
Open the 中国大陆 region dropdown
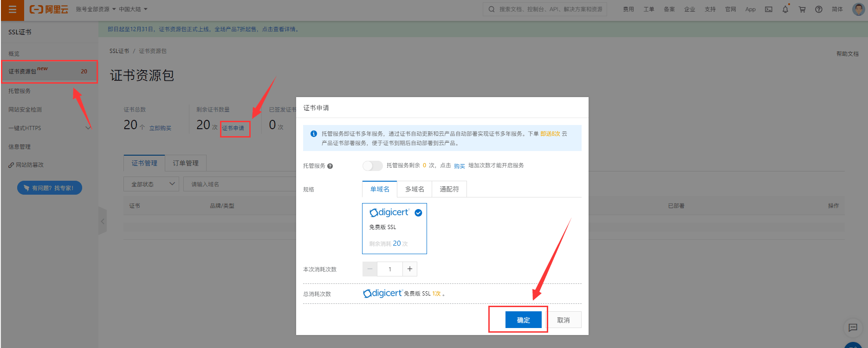(133, 9)
